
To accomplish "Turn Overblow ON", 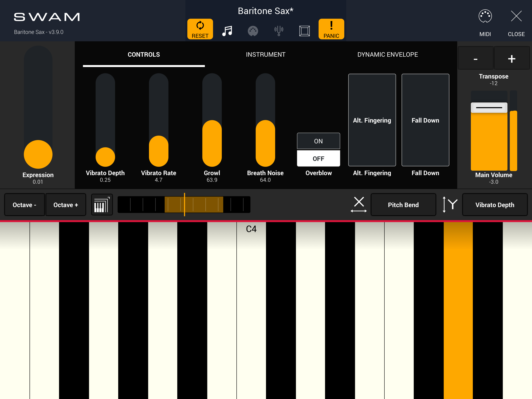I will [318, 141].
